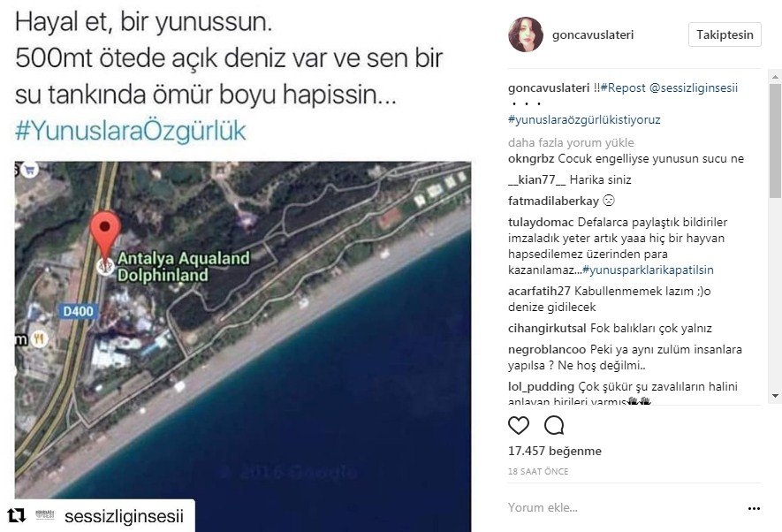Toggle the Takiptesin following button
Screen dimensions: 782x532
[725, 34]
